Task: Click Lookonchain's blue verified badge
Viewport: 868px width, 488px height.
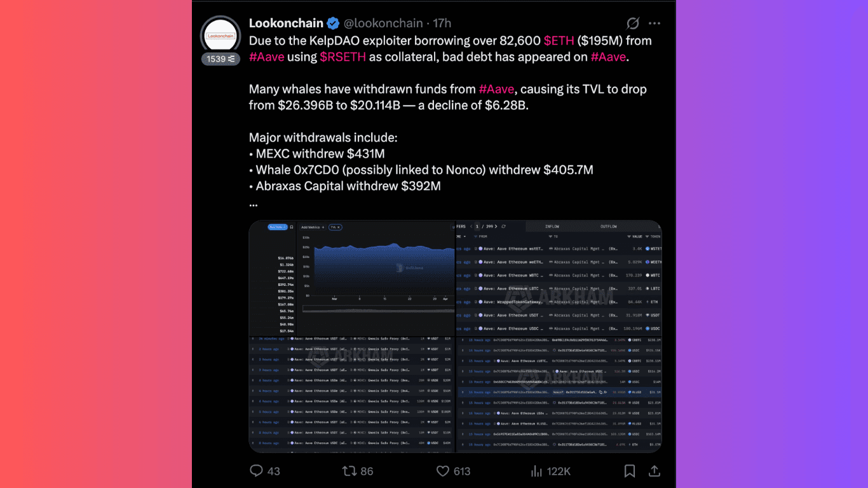Action: [332, 23]
